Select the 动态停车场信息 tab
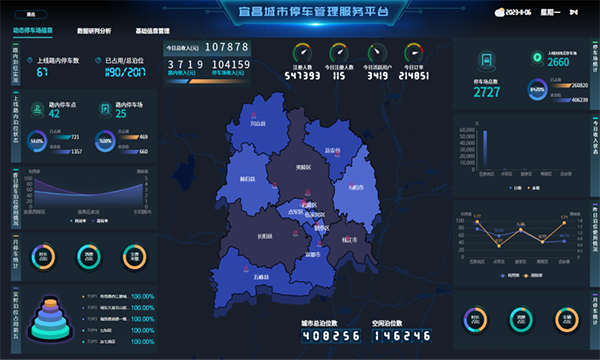600x360 pixels. tap(33, 30)
